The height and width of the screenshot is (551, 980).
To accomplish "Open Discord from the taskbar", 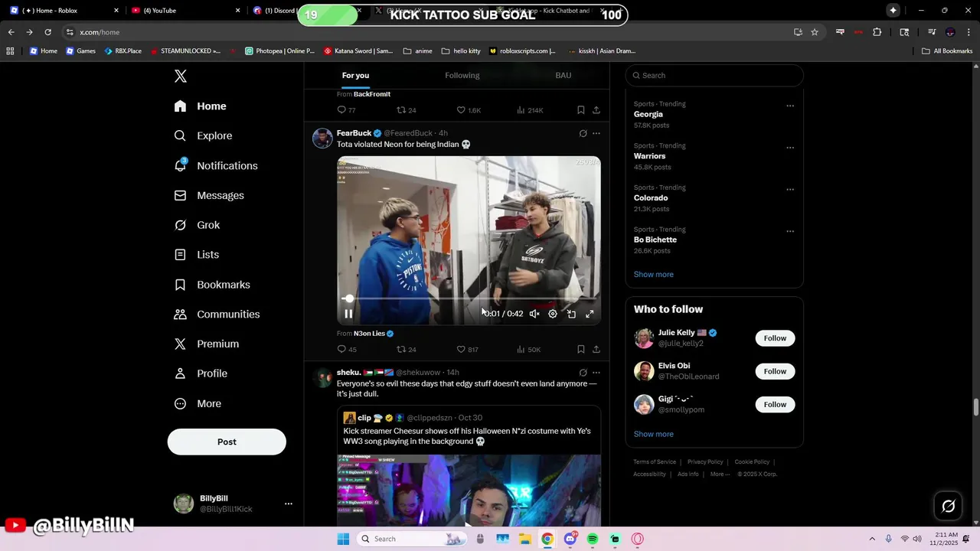I will click(x=570, y=539).
